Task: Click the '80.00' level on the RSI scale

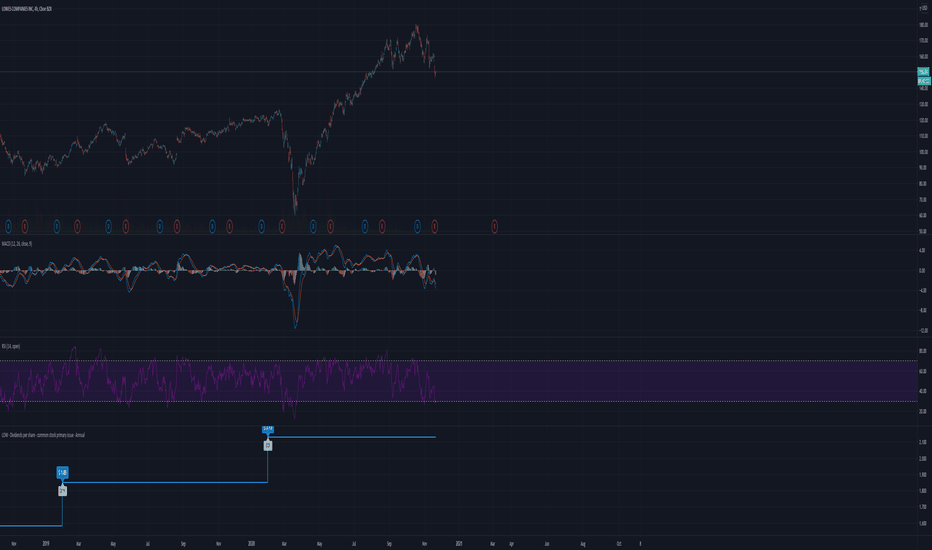Action: click(x=922, y=351)
